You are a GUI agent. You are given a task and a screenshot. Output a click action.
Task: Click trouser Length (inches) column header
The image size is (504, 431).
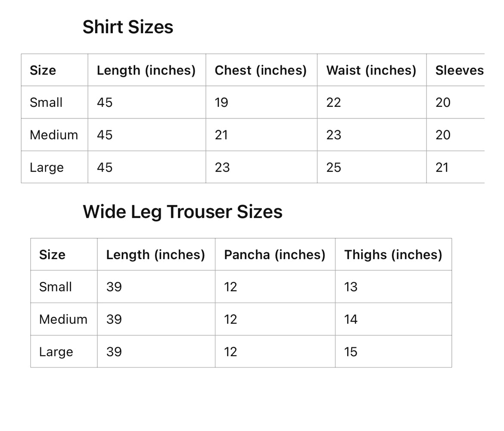pos(156,255)
